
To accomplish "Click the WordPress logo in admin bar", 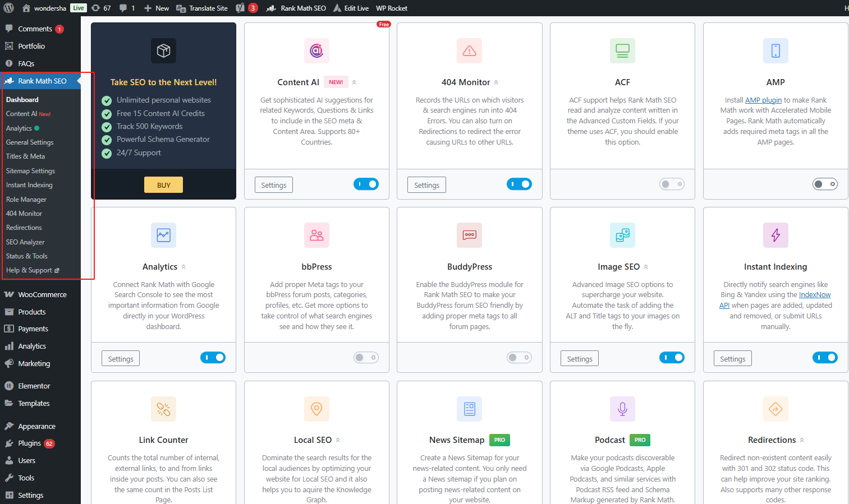I will pyautogui.click(x=7, y=8).
